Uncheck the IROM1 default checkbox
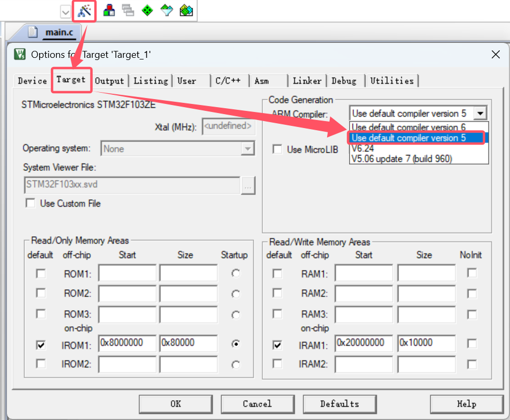The width and height of the screenshot is (510, 420). (x=41, y=346)
